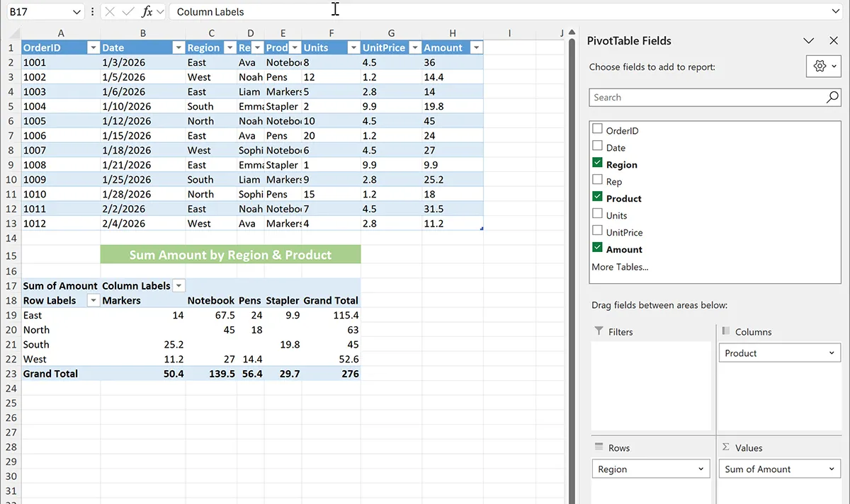Select column H header
Viewport: 850px width, 504px height.
(452, 33)
